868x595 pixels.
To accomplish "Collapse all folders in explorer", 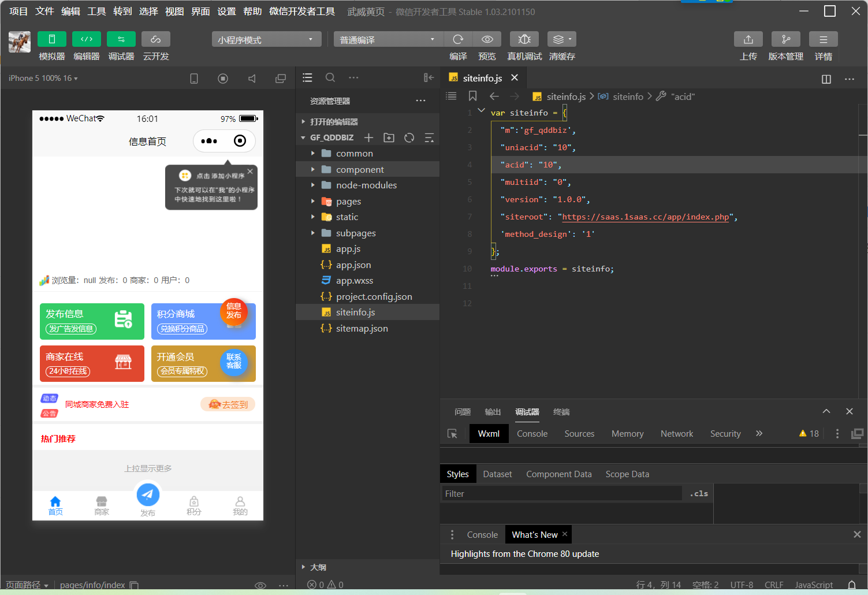I will point(429,137).
